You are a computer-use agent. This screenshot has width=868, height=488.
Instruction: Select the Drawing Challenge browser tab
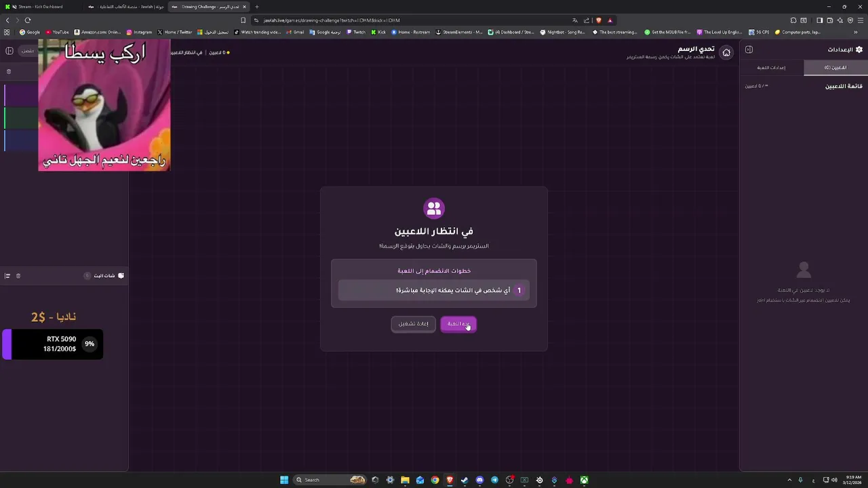[210, 7]
